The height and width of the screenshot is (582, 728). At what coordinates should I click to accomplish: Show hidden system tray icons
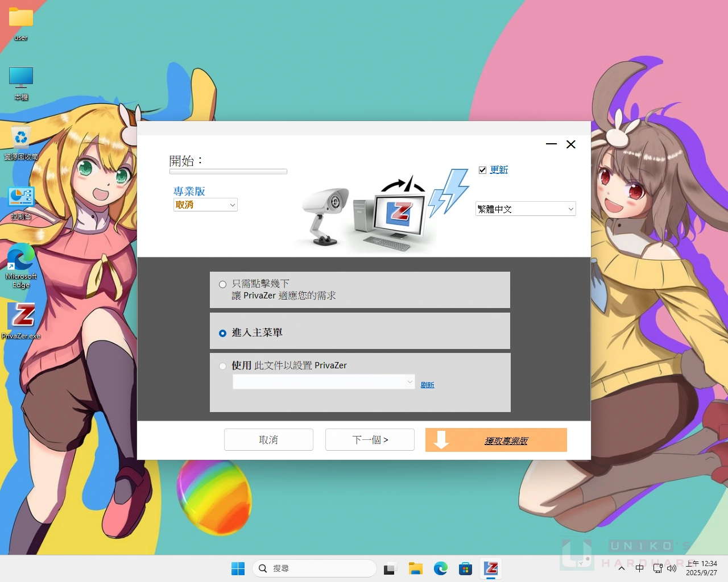(622, 568)
